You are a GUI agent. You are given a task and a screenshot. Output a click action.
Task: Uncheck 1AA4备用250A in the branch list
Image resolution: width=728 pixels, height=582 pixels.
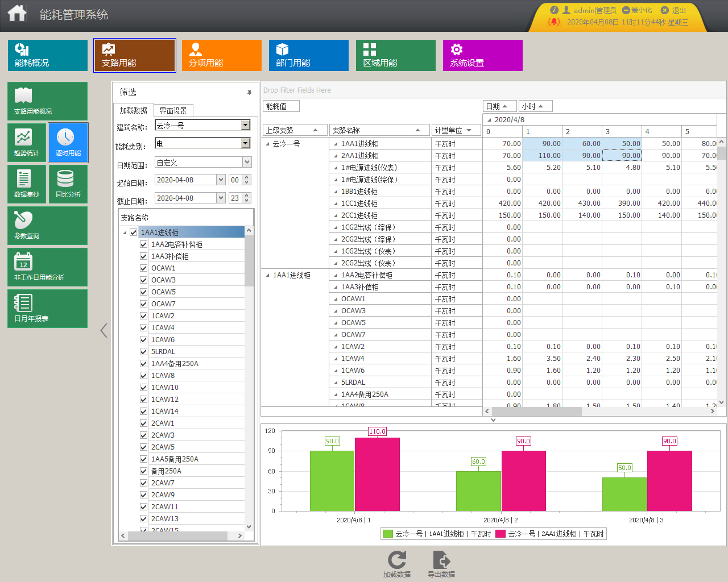click(144, 363)
